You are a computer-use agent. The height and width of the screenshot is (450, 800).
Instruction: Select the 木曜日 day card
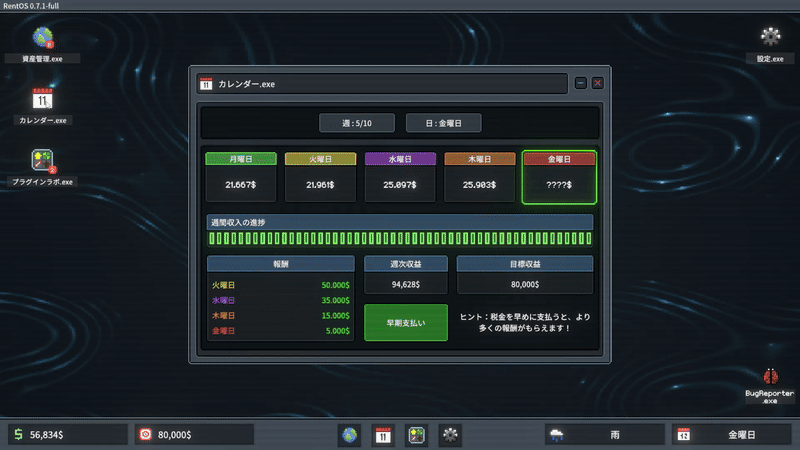pos(479,178)
